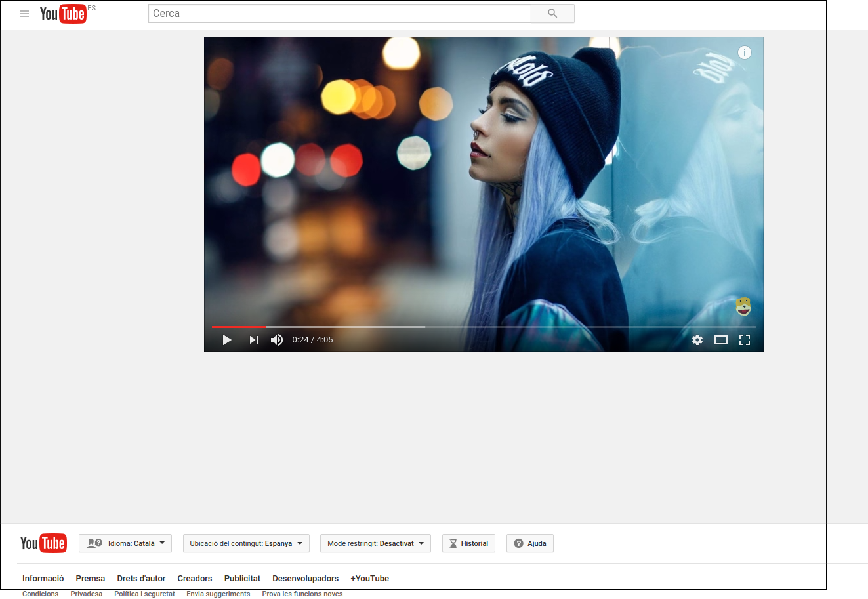This screenshot has width=868, height=599.
Task: Open the Premsa footer link
Action: click(91, 579)
